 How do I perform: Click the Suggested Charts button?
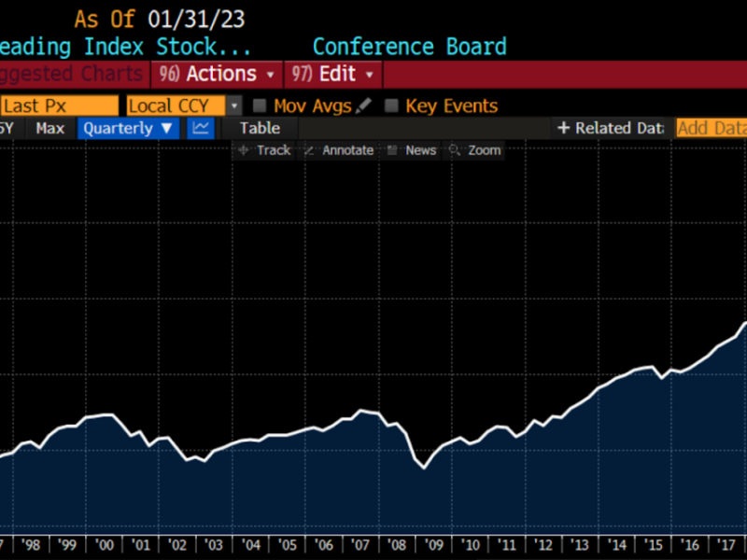point(72,74)
